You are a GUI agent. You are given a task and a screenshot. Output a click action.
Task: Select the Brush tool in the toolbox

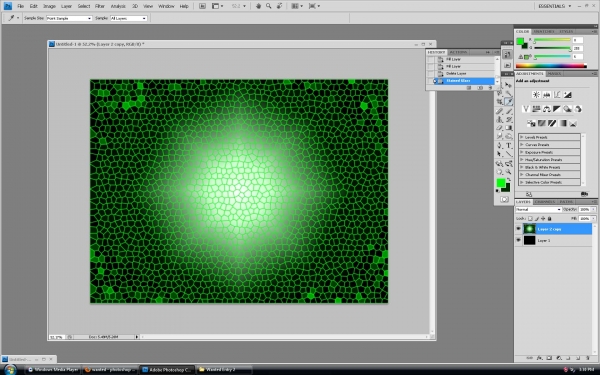509,111
